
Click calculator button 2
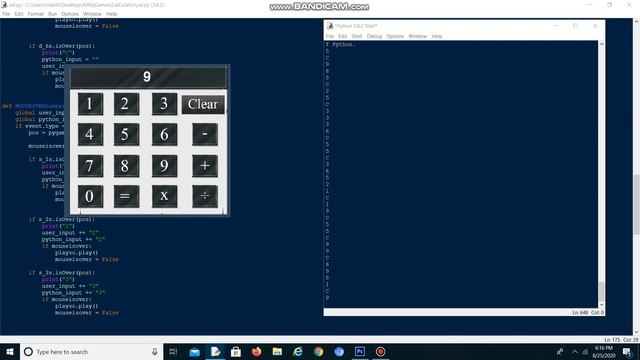click(126, 104)
